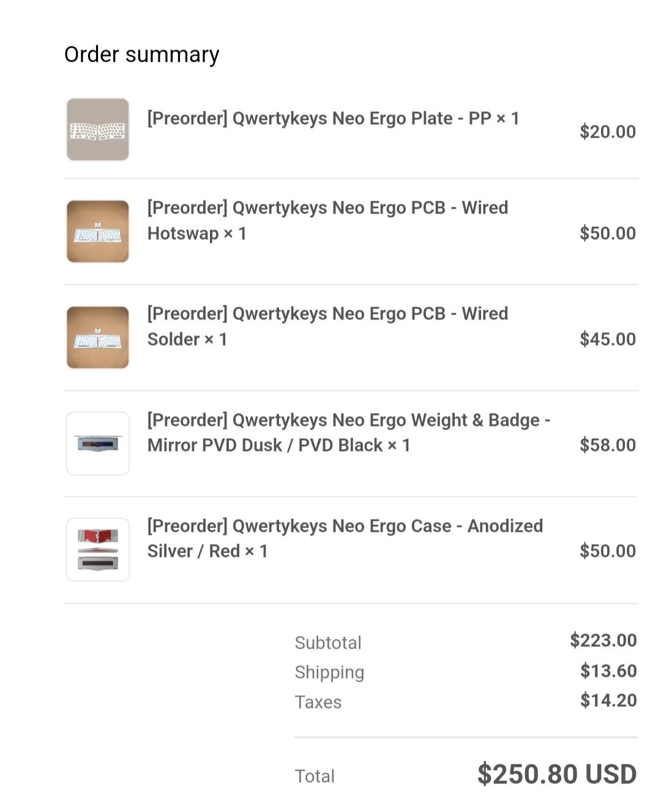
Task: Open the Wired Solder PCB thumbnail
Action: pos(98,338)
